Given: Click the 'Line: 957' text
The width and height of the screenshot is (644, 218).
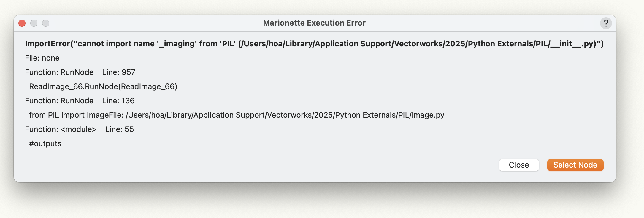Looking at the screenshot, I should tap(118, 72).
